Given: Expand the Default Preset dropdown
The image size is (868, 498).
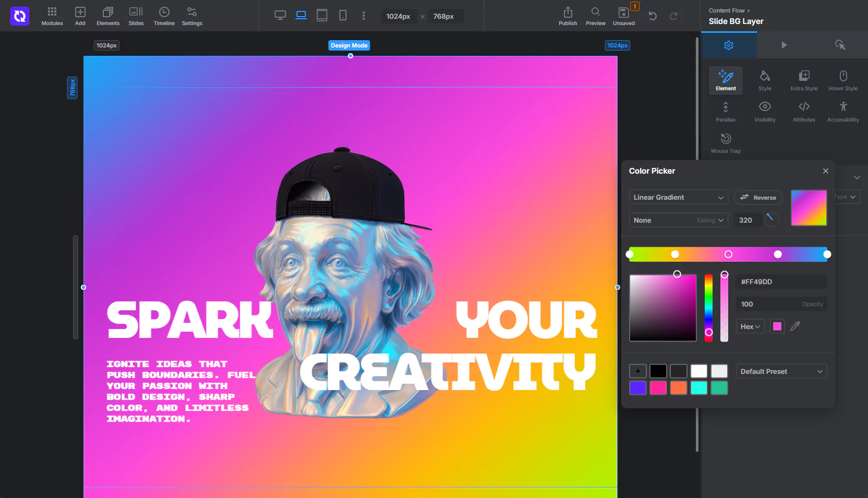Looking at the screenshot, I should coord(781,371).
